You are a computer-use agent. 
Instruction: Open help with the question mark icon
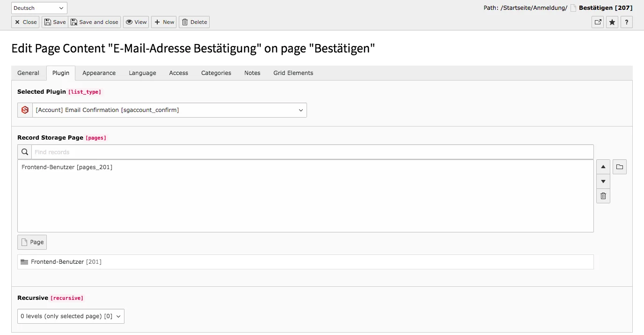[627, 22]
